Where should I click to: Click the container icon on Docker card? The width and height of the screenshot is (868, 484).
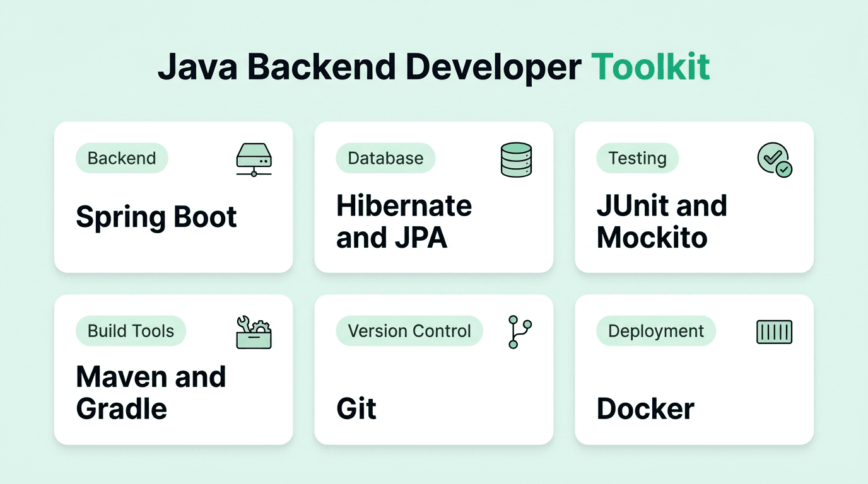coord(774,332)
